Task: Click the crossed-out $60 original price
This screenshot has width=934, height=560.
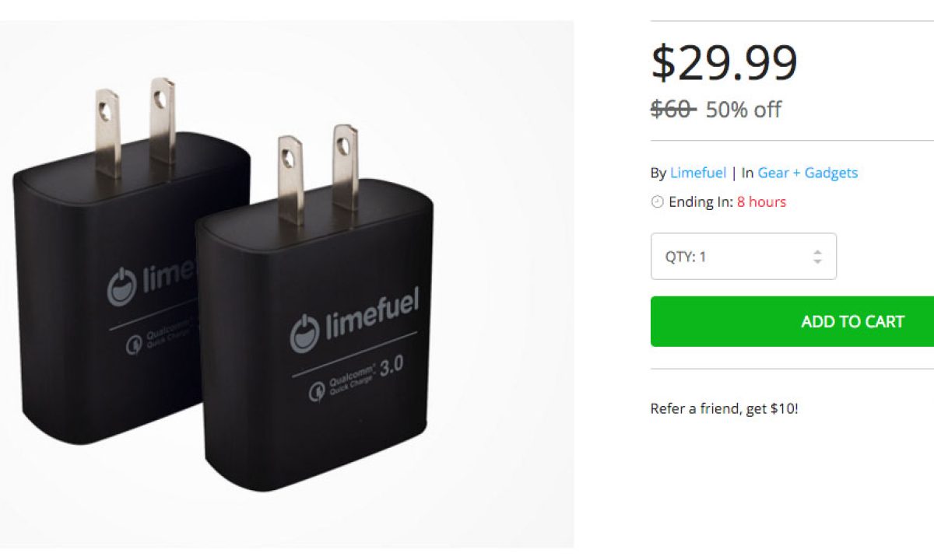Action: coord(672,110)
